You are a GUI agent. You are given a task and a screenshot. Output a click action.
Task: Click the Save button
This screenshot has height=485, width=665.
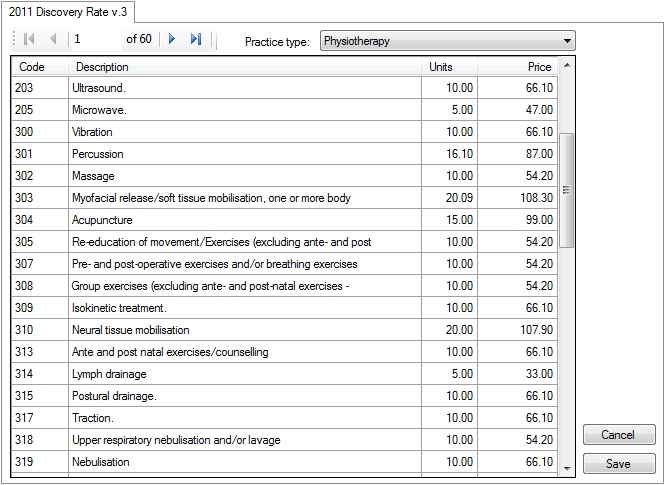618,464
